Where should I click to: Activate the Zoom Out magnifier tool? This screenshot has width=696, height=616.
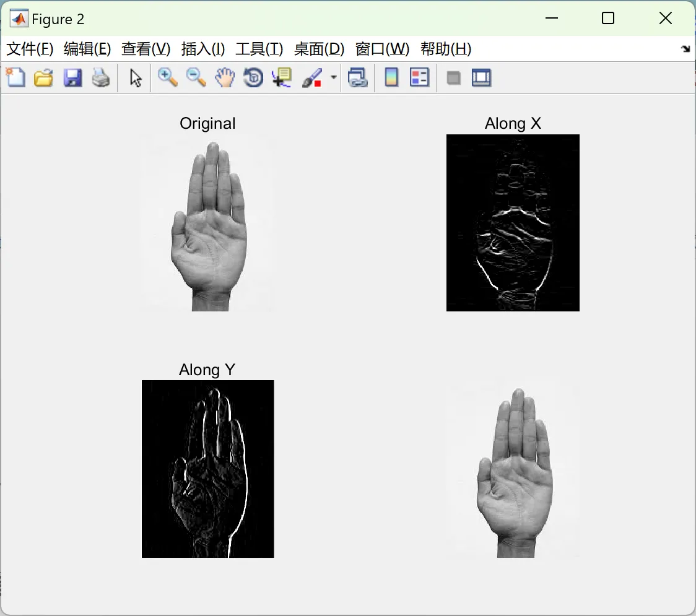(x=196, y=77)
